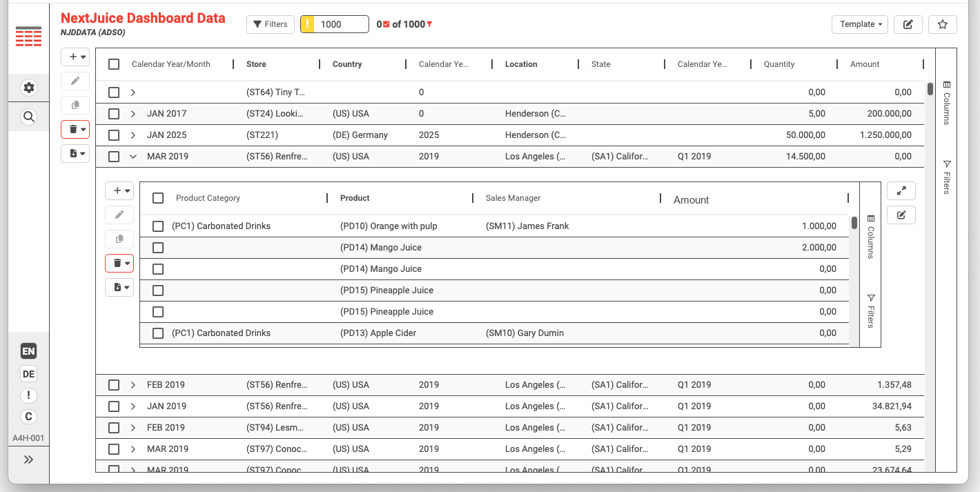Expand the JAN 2019 row
The image size is (980, 492).
click(x=133, y=406)
